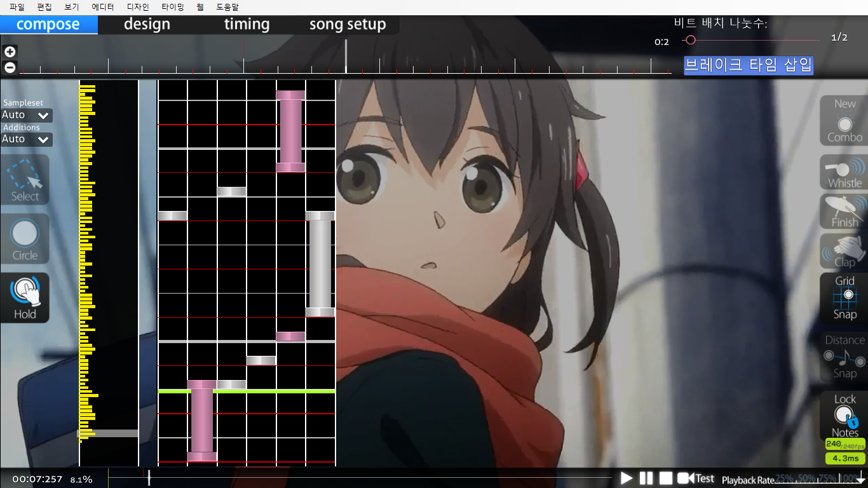Open the 보기 menu
This screenshot has height=488, width=868.
coord(72,7)
